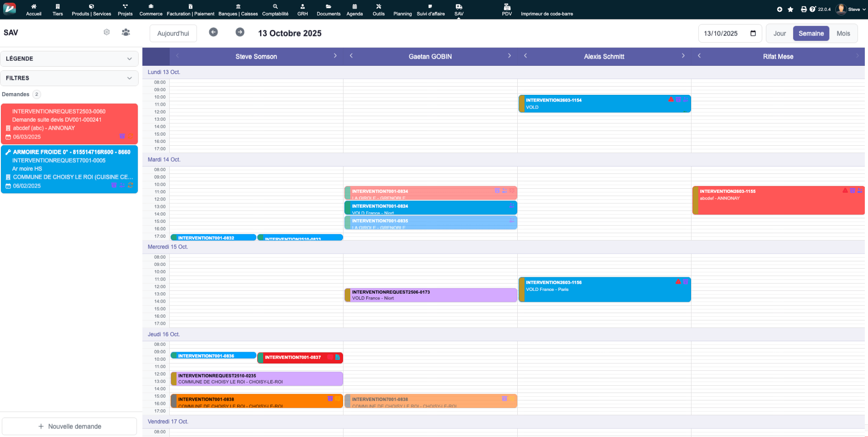Open the PDV point-of-sale module
This screenshot has height=437, width=868.
(507, 10)
